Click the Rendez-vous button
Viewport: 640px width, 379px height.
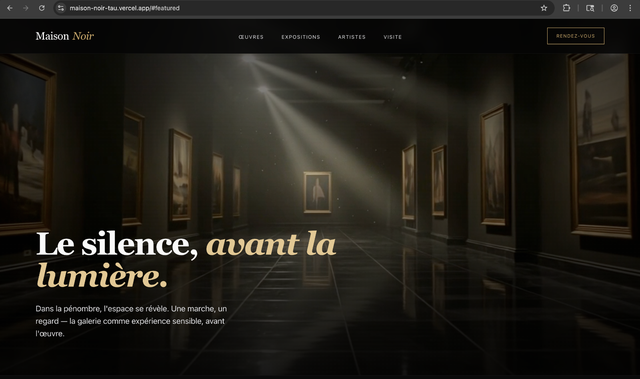point(576,36)
